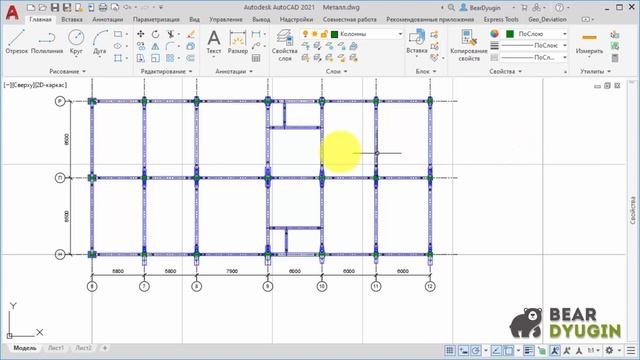Click the Erase tool icon
Viewport: 640px width, 360px height.
pos(191,34)
